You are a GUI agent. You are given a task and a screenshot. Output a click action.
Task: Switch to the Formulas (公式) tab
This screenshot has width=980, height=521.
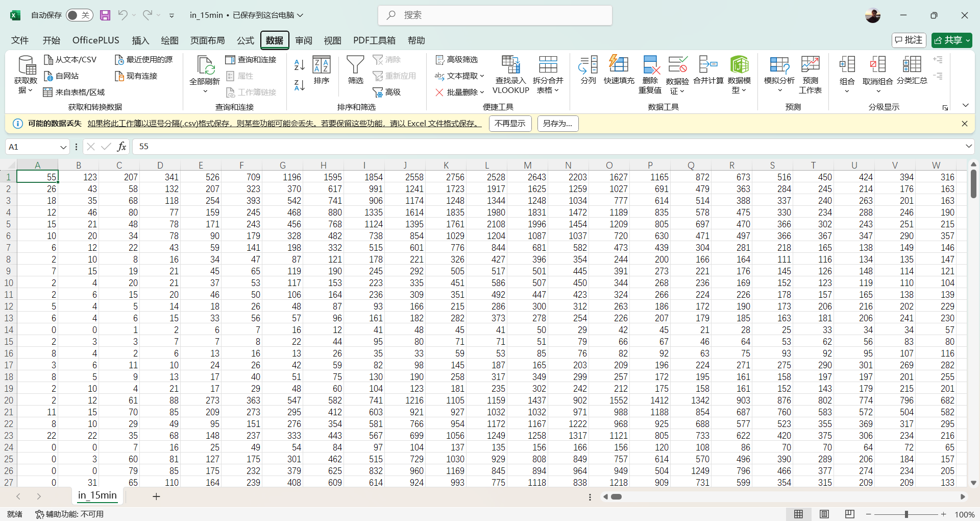click(245, 40)
